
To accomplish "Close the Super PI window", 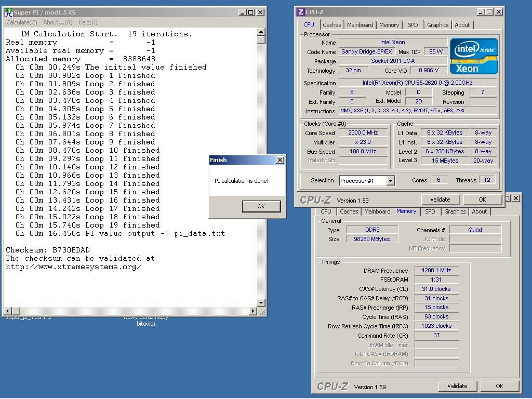I will [x=260, y=12].
